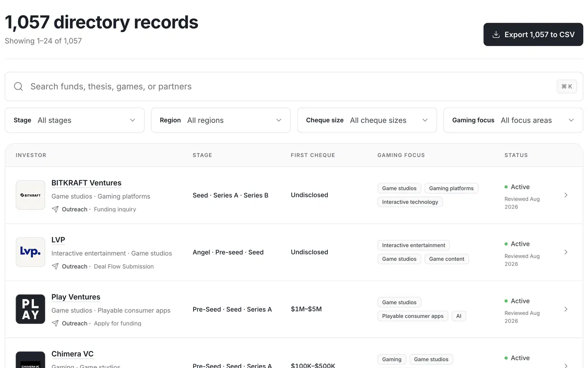Click the GAMING FOCUS column header

coord(401,155)
